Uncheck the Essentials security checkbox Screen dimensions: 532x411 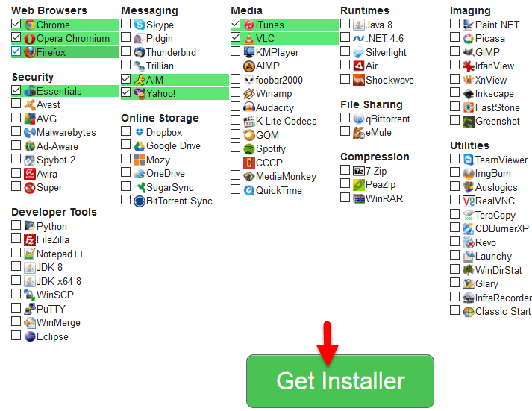16,90
